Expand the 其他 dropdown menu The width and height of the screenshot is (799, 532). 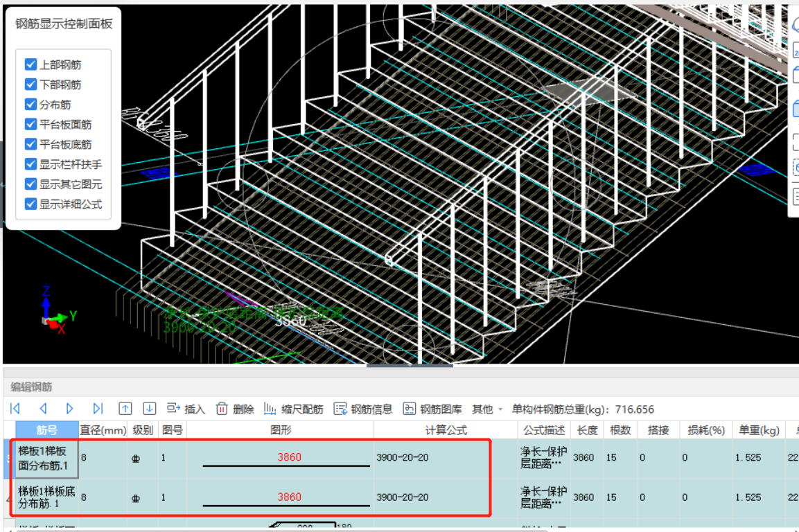tap(487, 409)
